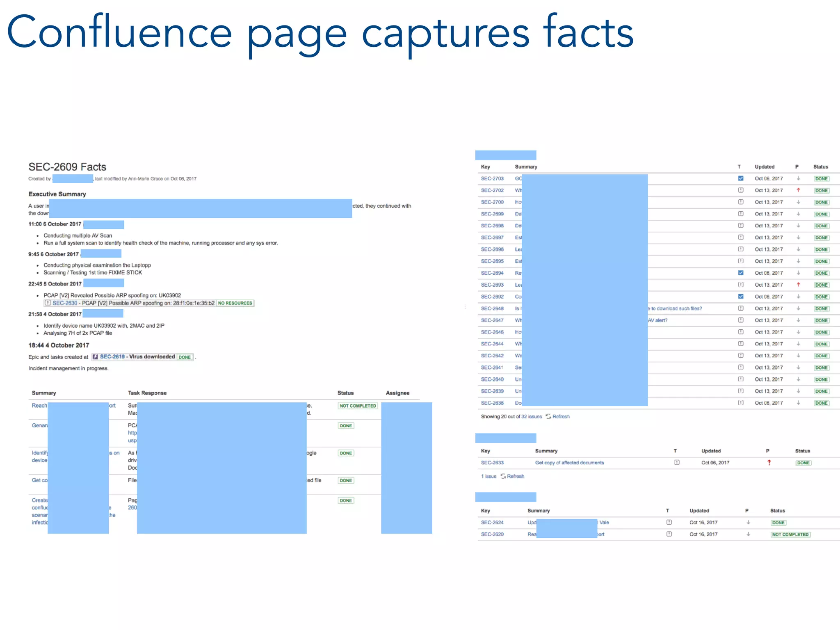The width and height of the screenshot is (840, 630).
Task: Click DONE badge next to Virus downloaded
Action: click(x=185, y=357)
